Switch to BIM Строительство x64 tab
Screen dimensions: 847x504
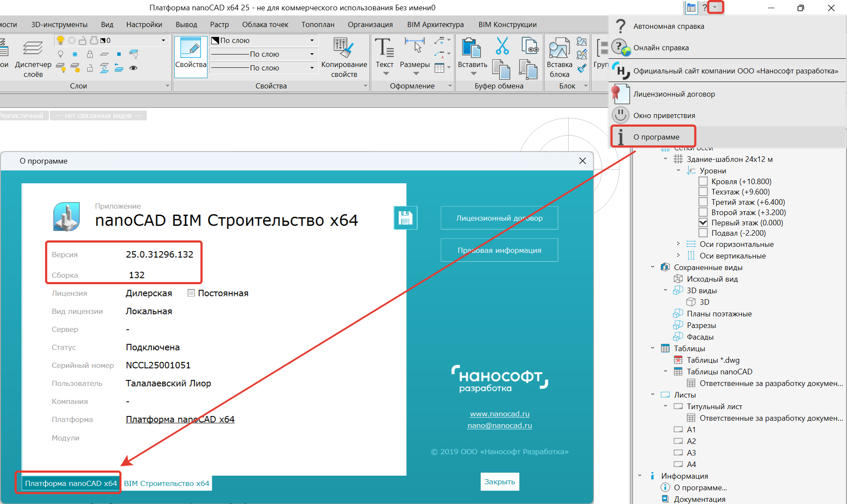point(167,483)
